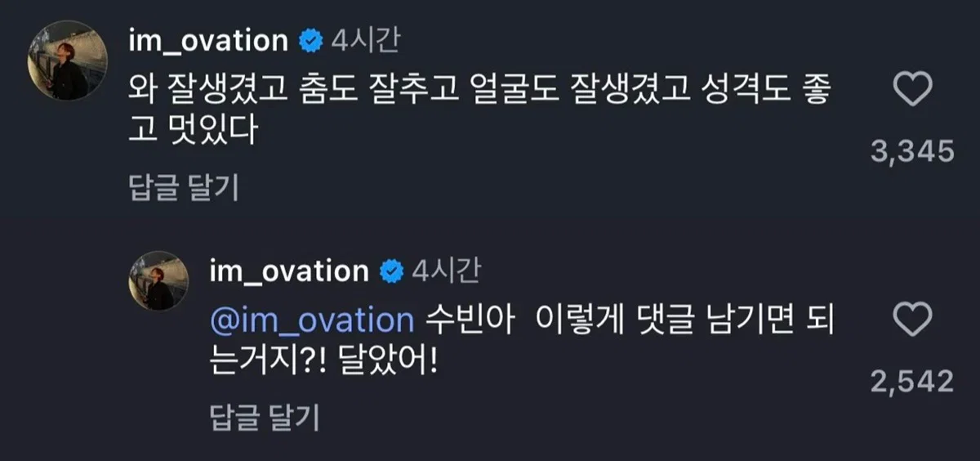The image size is (980, 461).
Task: Tap the blue @im_ovation mention in the reply
Action: 312,320
